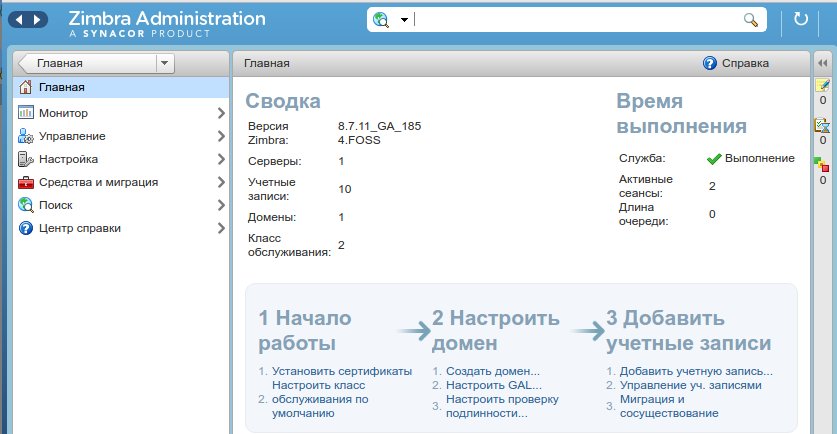Screen dimensions: 837x434
Task: Open the Поиск section
Action: tap(56, 205)
